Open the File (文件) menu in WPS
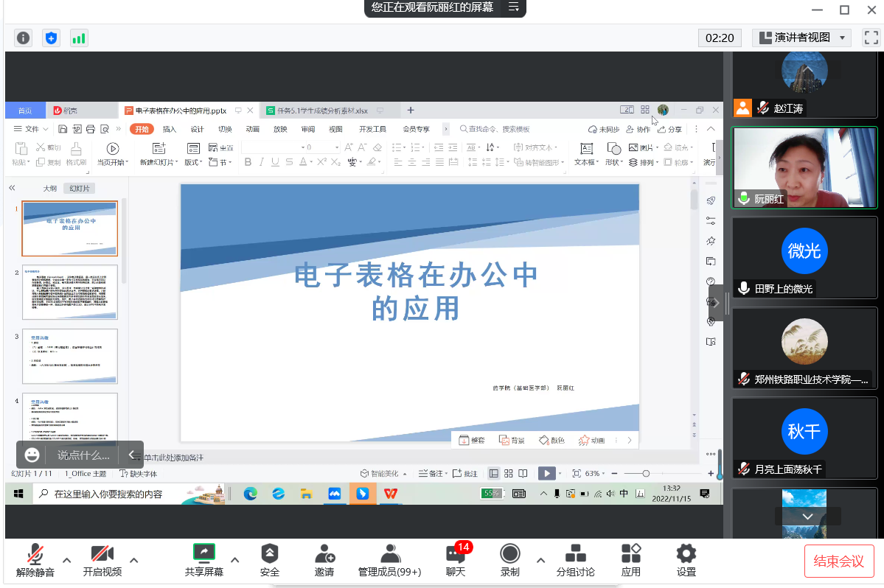Viewport: 884px width, 588px height. [30, 129]
